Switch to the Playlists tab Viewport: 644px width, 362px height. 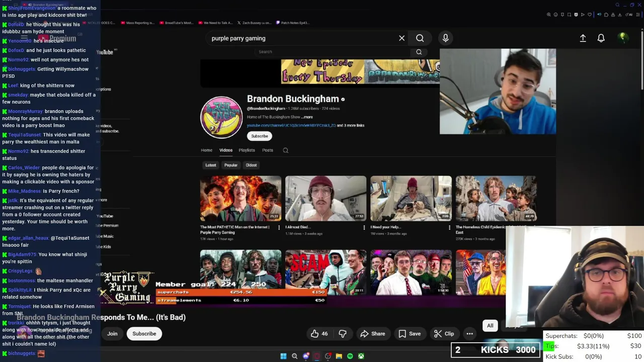(x=247, y=150)
